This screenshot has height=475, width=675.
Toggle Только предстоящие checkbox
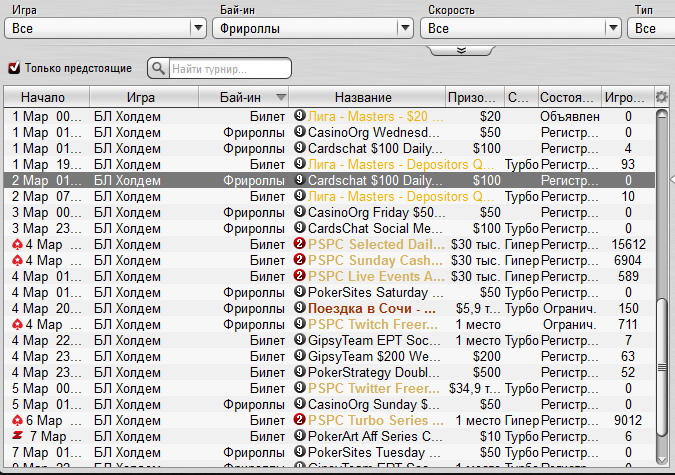[14, 68]
